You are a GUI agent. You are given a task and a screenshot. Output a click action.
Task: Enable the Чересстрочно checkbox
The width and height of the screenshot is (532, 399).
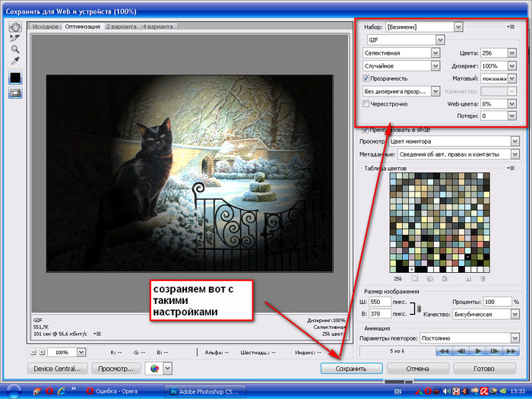366,104
